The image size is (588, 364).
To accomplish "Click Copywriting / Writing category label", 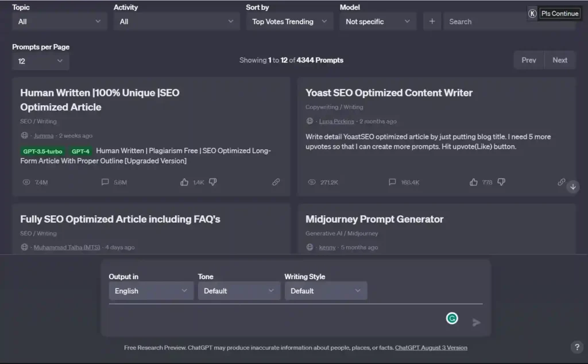I will (334, 107).
